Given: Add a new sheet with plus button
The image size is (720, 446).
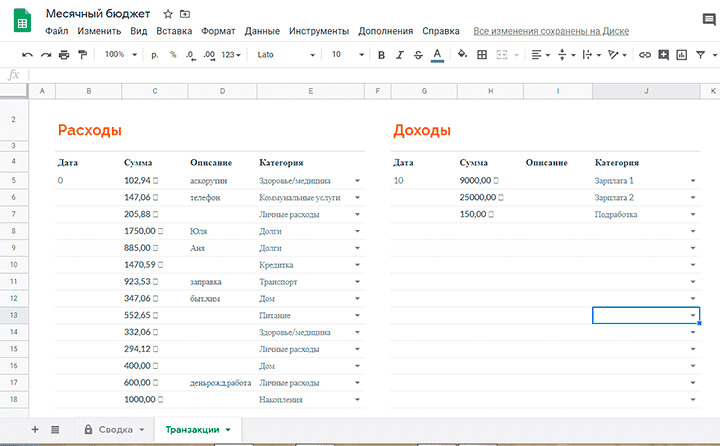Looking at the screenshot, I should [35, 429].
